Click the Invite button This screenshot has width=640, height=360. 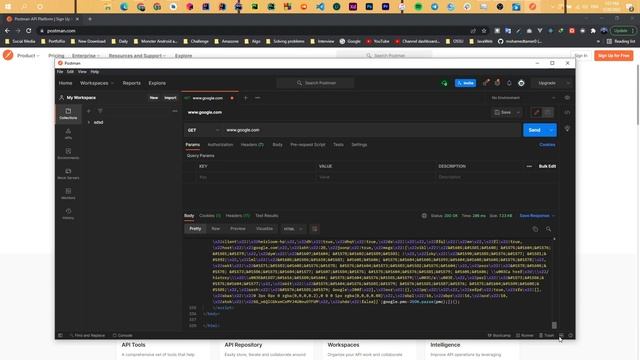point(465,83)
